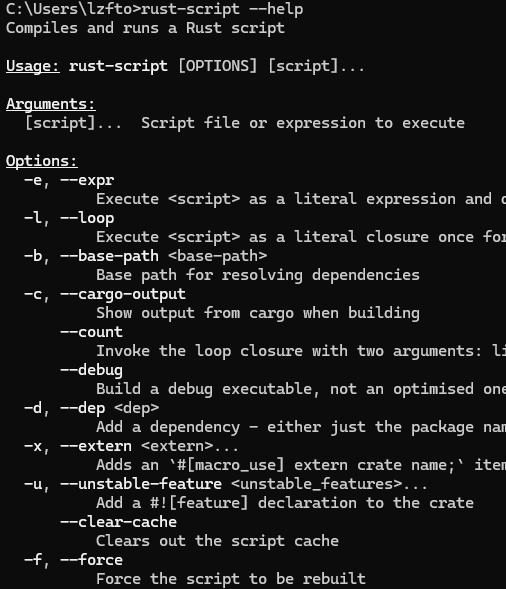The width and height of the screenshot is (506, 589).
Task: Click the --count option text
Action: tap(91, 332)
